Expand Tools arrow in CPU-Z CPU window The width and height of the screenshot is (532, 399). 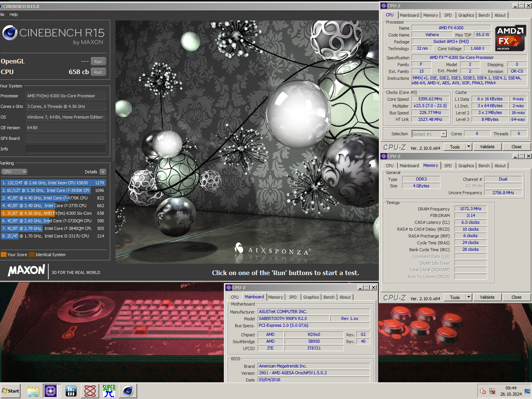(469, 147)
